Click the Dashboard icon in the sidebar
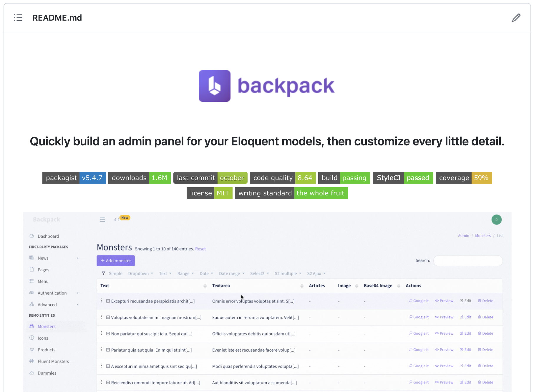The width and height of the screenshot is (534, 392). pos(31,236)
